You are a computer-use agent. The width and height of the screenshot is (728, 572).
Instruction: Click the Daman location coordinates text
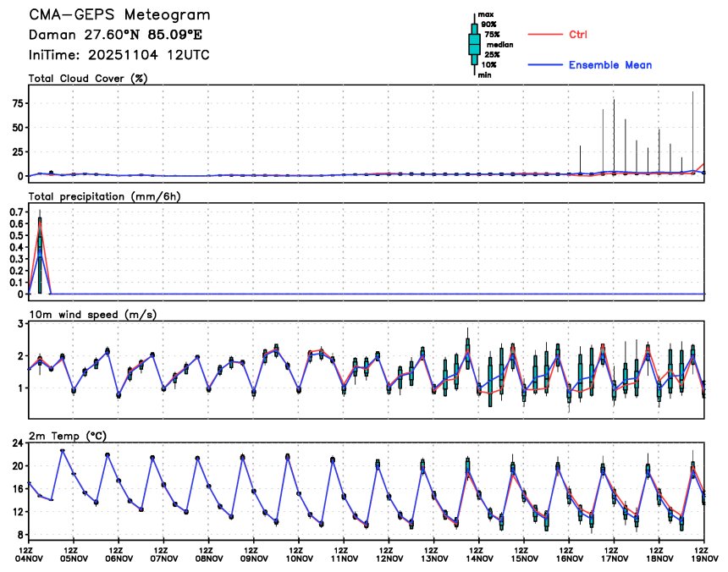[x=115, y=36]
